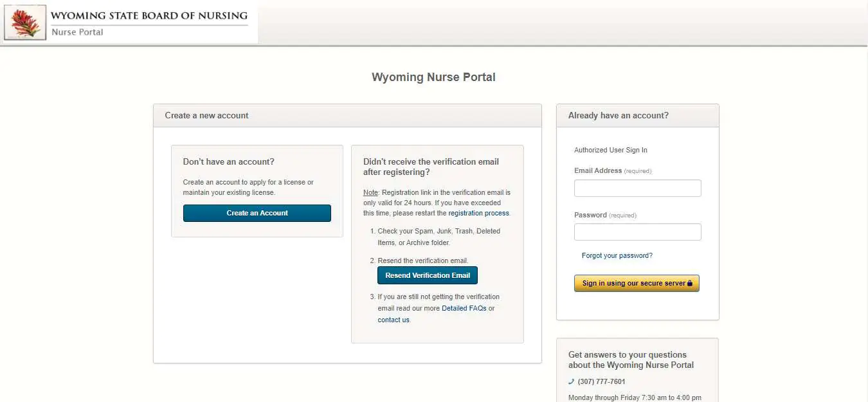Viewport: 868px width, 402px height.
Task: Click inside the Password field
Action: point(637,232)
